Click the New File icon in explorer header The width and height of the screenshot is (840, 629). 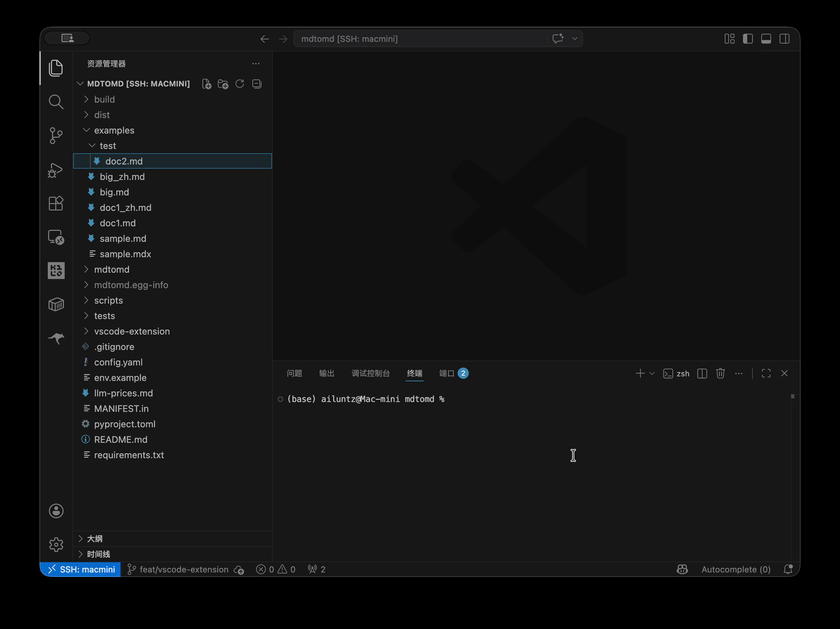[207, 84]
